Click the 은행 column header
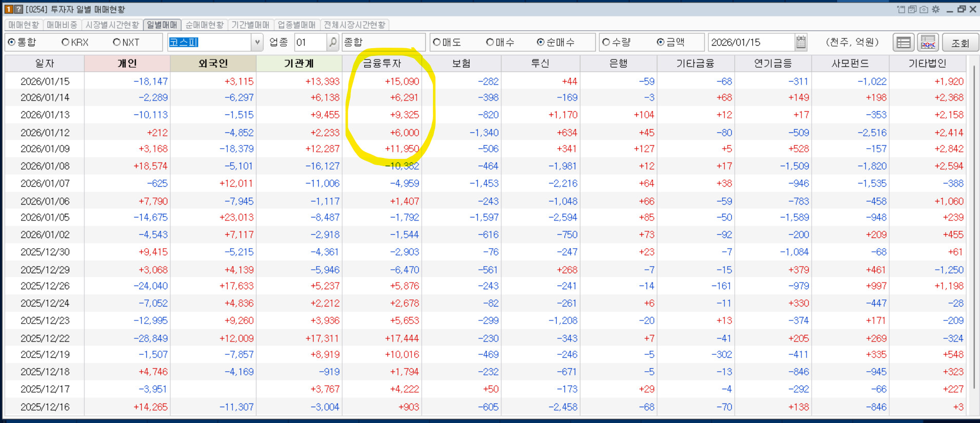The height and width of the screenshot is (423, 980). click(619, 63)
